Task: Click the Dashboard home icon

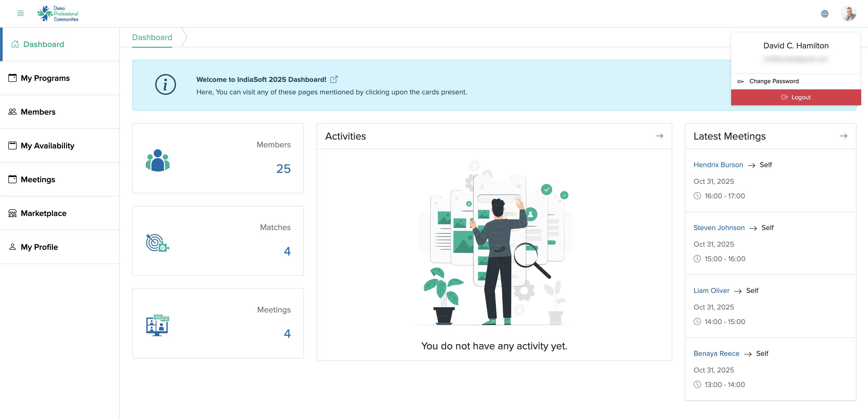Action: [x=15, y=44]
